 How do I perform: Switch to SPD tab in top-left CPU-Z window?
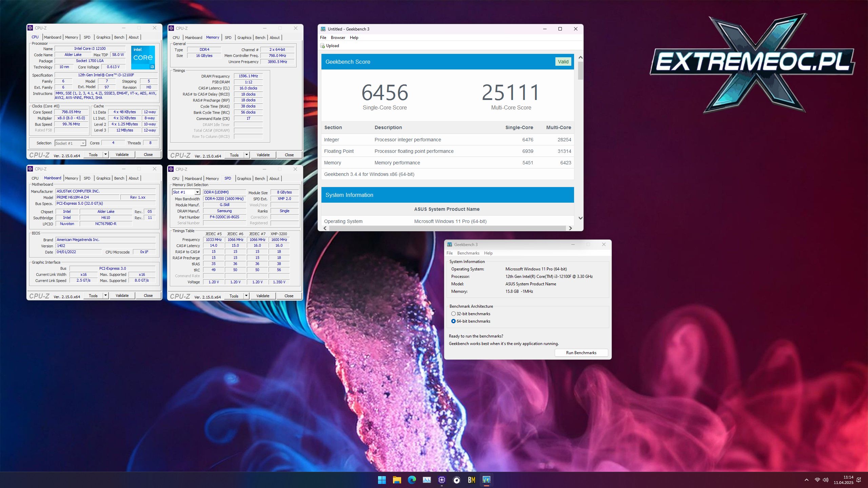[x=87, y=37]
